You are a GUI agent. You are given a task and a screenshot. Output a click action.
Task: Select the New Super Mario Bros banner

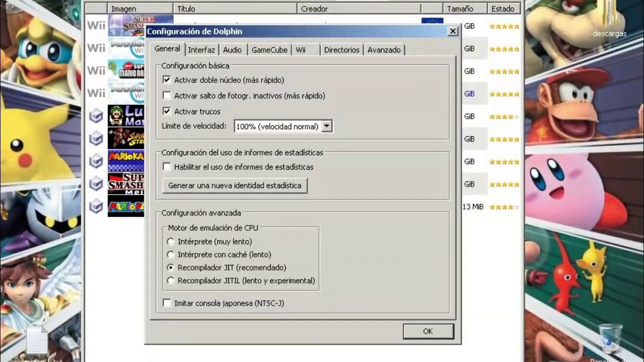click(126, 70)
